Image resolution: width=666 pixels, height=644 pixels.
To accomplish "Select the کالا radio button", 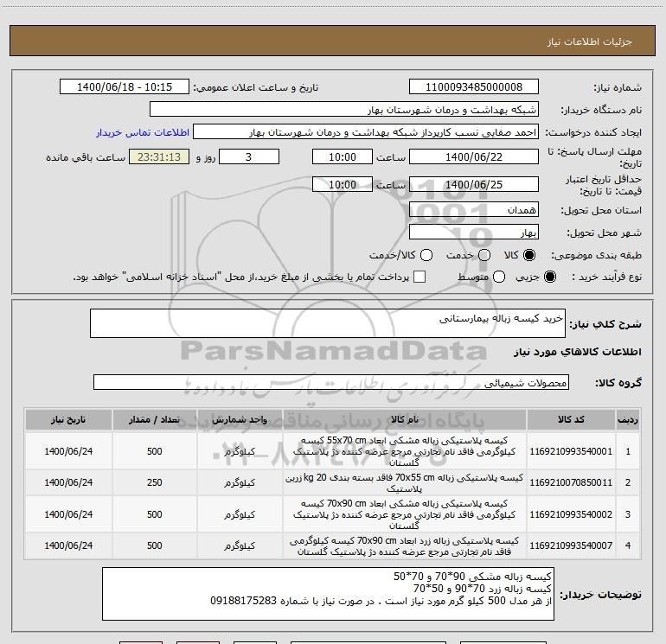I will [x=529, y=255].
